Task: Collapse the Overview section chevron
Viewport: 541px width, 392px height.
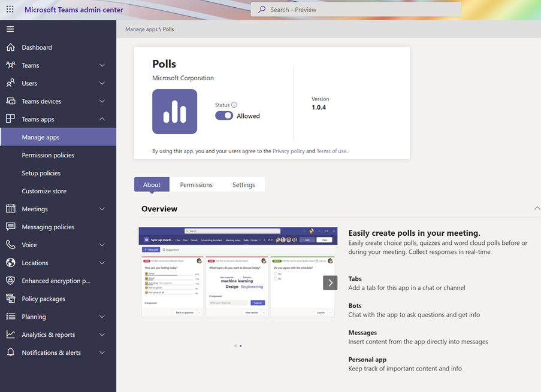Action: pyautogui.click(x=537, y=208)
